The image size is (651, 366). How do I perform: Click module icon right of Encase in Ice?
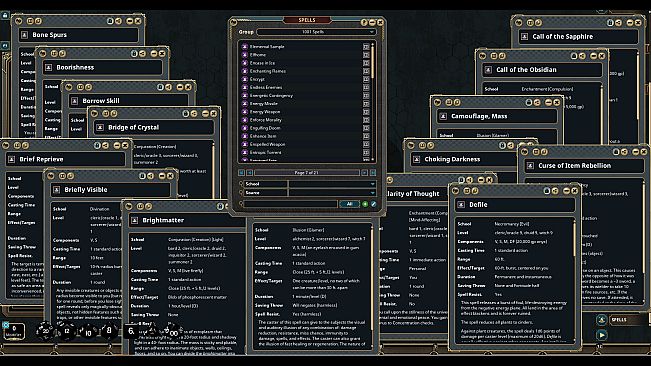click(x=366, y=63)
